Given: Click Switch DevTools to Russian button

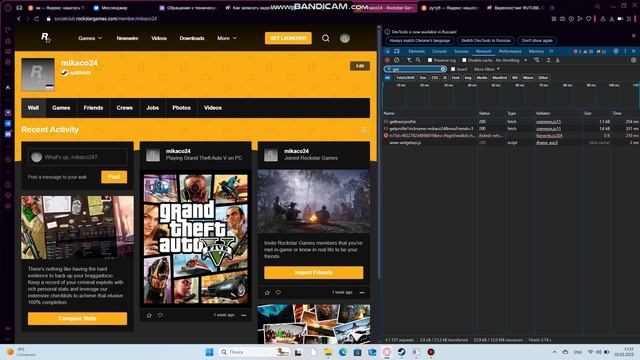Looking at the screenshot, I should pos(486,40).
